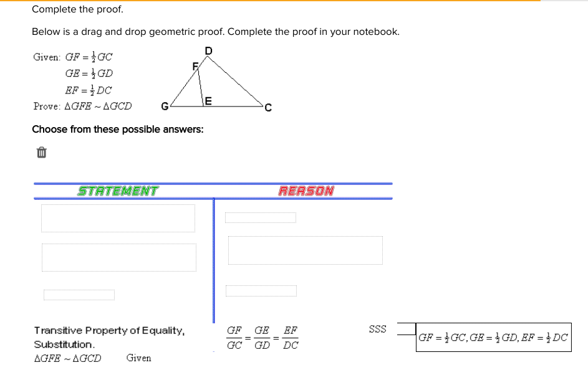Pick the ΔGFE ~ ΔGCD answer tile
Viewport: 588px width, 375px height.
(x=67, y=358)
